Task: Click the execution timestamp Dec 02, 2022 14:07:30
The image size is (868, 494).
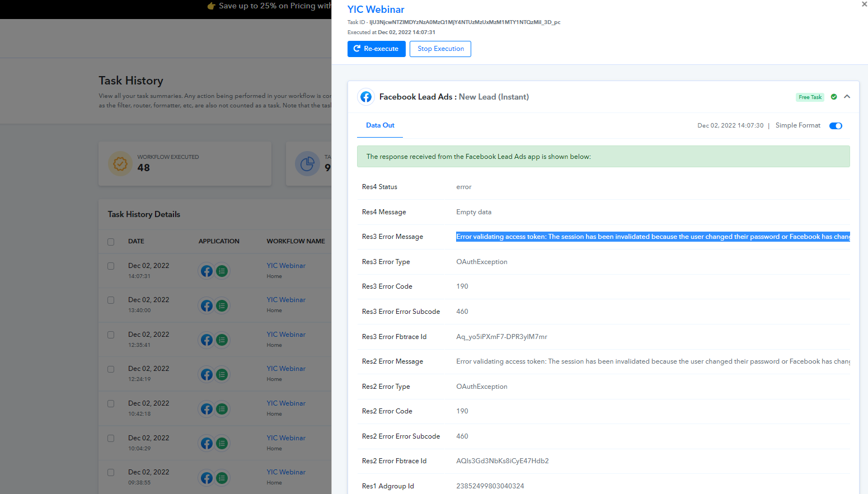Action: (x=730, y=126)
